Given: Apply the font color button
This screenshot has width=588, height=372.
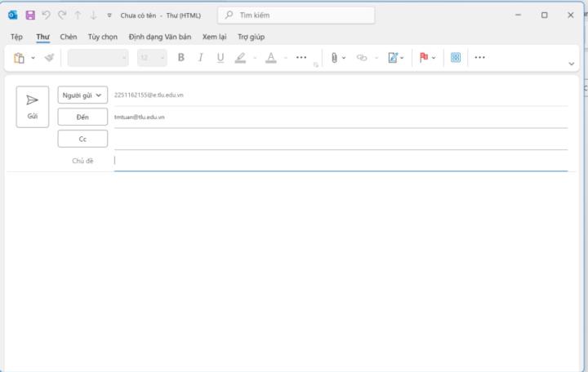Looking at the screenshot, I should click(x=271, y=58).
